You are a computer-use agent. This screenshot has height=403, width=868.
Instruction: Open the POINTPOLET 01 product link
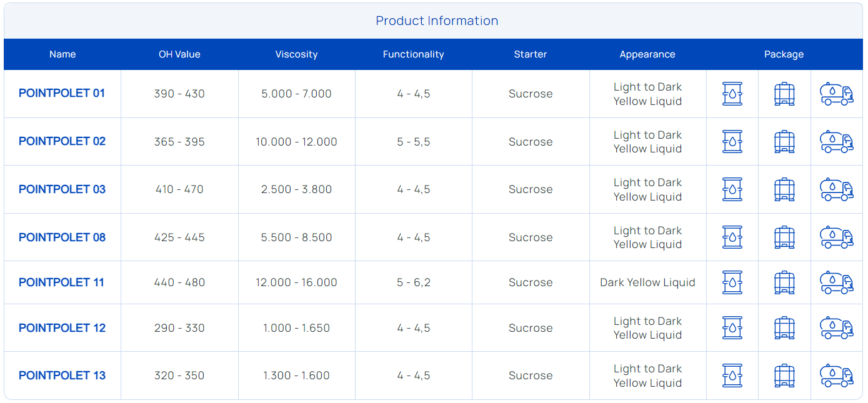tap(62, 94)
